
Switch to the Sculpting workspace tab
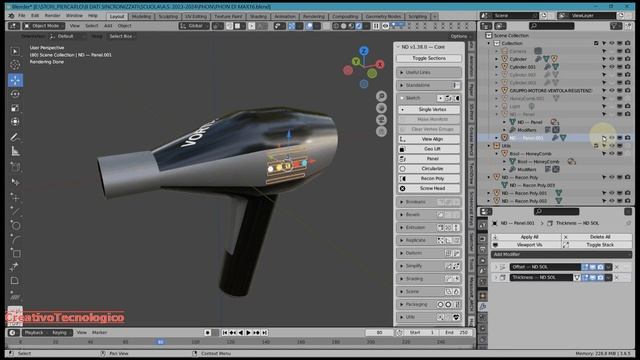tap(168, 16)
